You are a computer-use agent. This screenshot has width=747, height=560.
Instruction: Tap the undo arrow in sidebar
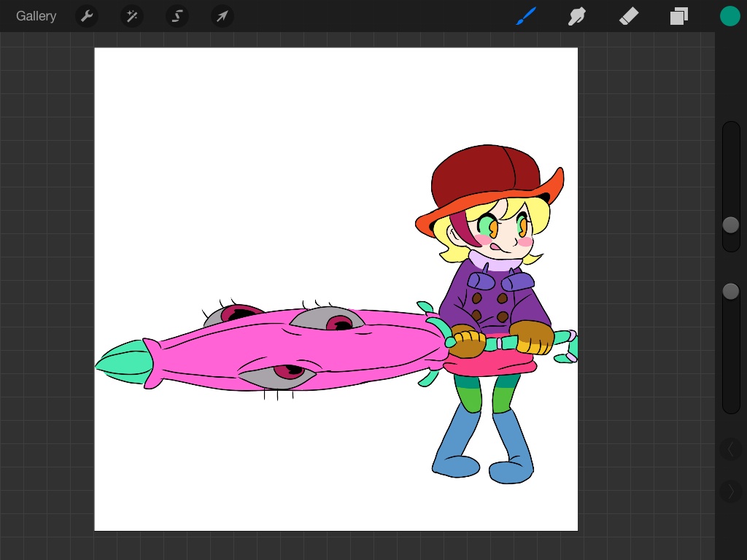[730, 449]
